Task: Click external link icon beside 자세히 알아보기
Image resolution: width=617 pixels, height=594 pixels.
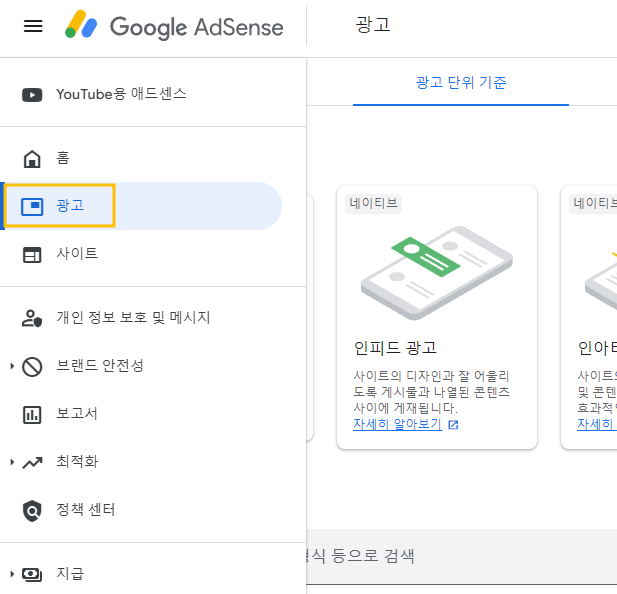Action: pyautogui.click(x=453, y=425)
